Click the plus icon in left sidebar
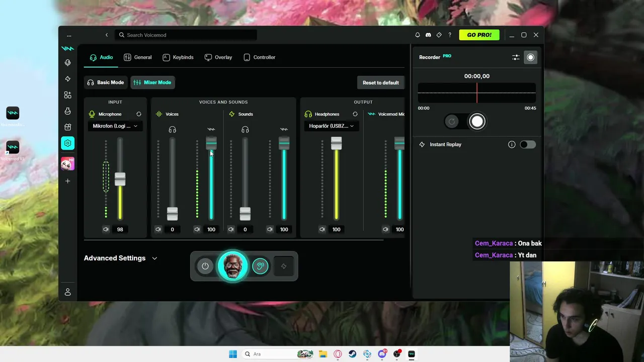 pos(67,181)
